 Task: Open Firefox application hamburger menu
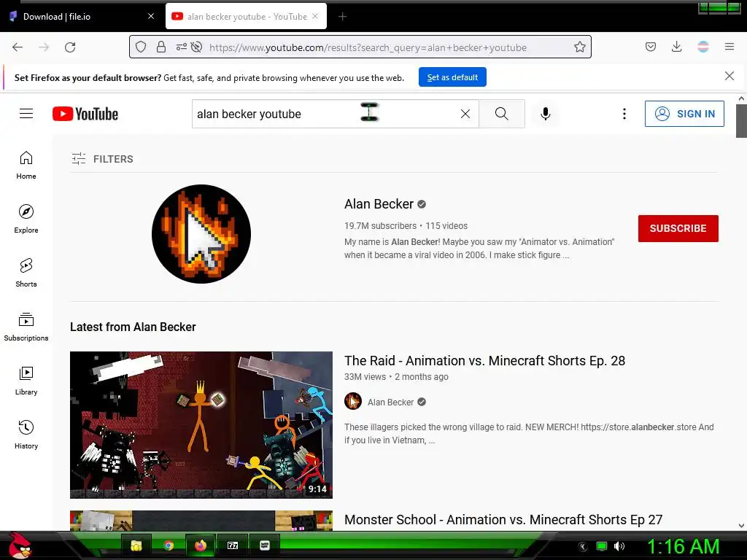(x=729, y=47)
